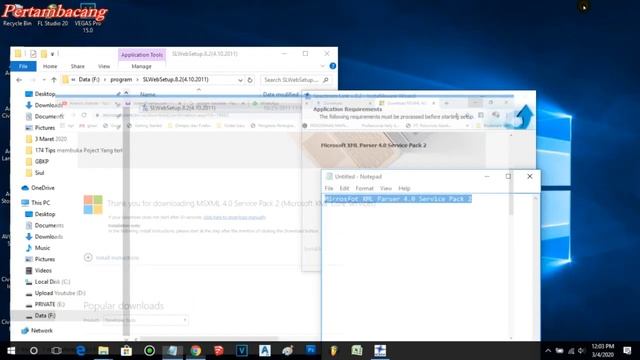Open Cortana search circle on taskbar

pos(34,351)
